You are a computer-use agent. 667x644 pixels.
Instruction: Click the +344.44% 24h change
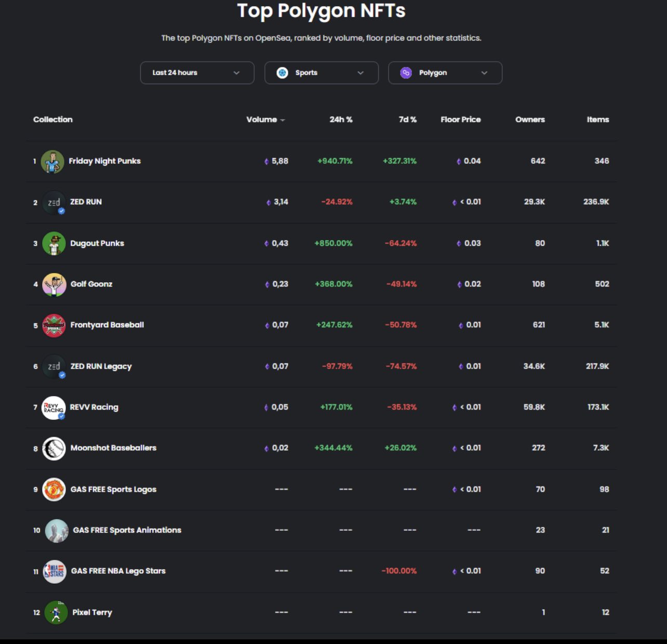tap(333, 448)
